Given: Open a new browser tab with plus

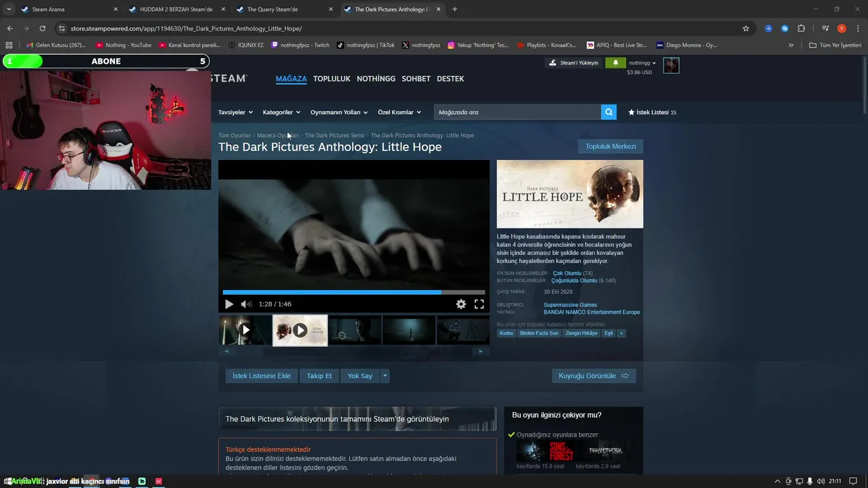Looking at the screenshot, I should pos(454,9).
